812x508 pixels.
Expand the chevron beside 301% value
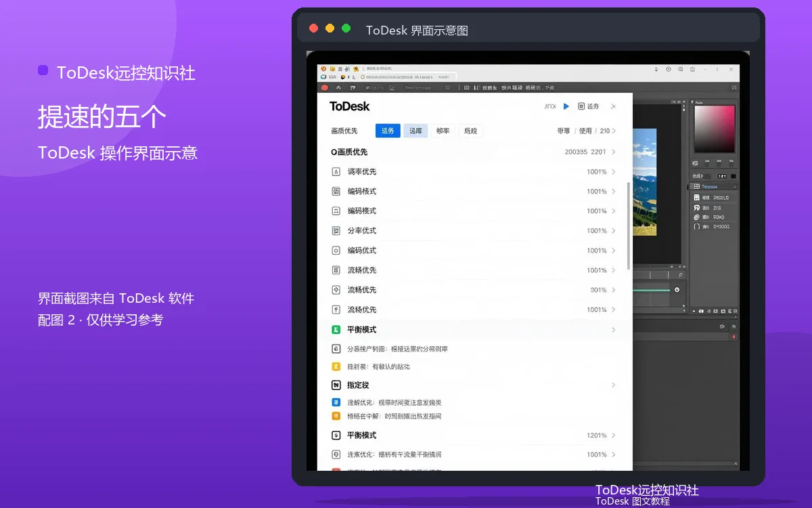click(614, 290)
